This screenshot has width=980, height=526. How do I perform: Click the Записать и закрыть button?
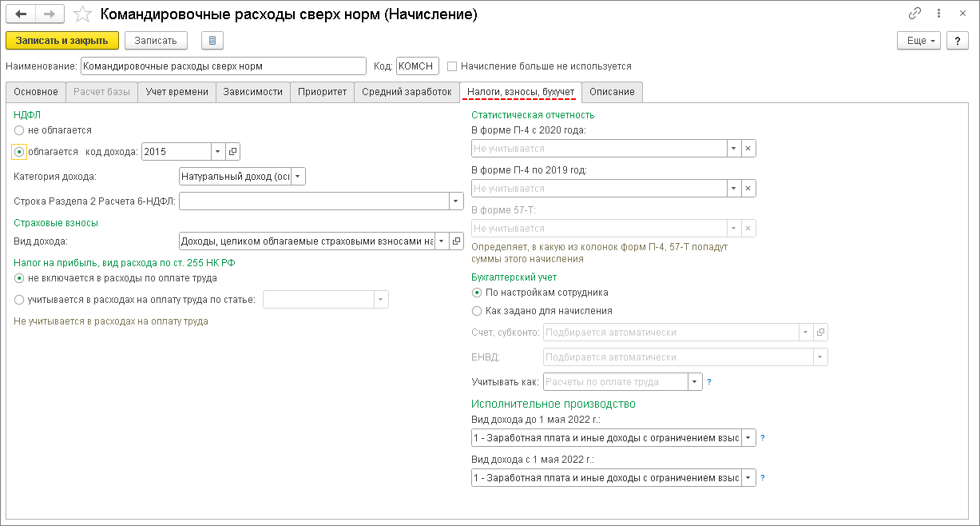(62, 41)
